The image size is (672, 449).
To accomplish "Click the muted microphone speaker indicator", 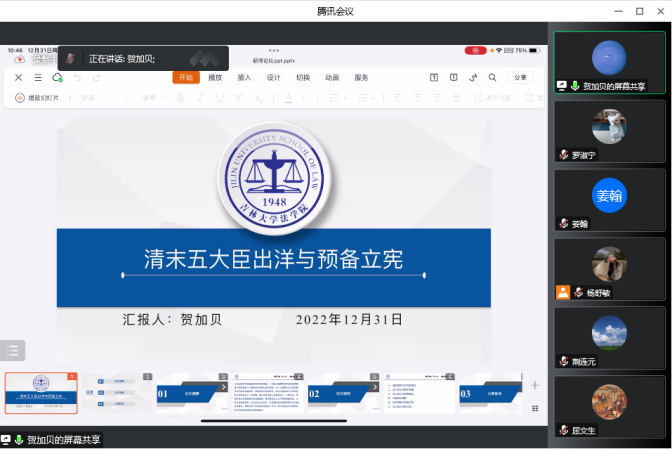I will [x=71, y=59].
